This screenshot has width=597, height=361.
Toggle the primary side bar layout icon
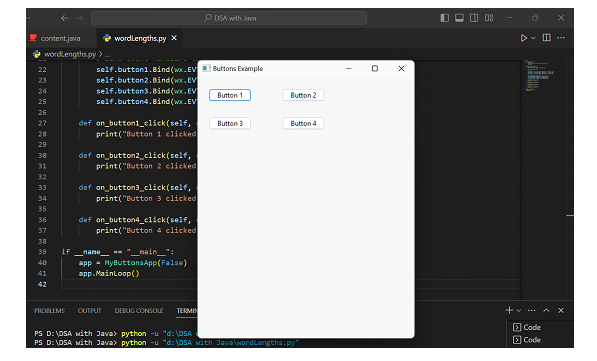coord(444,18)
